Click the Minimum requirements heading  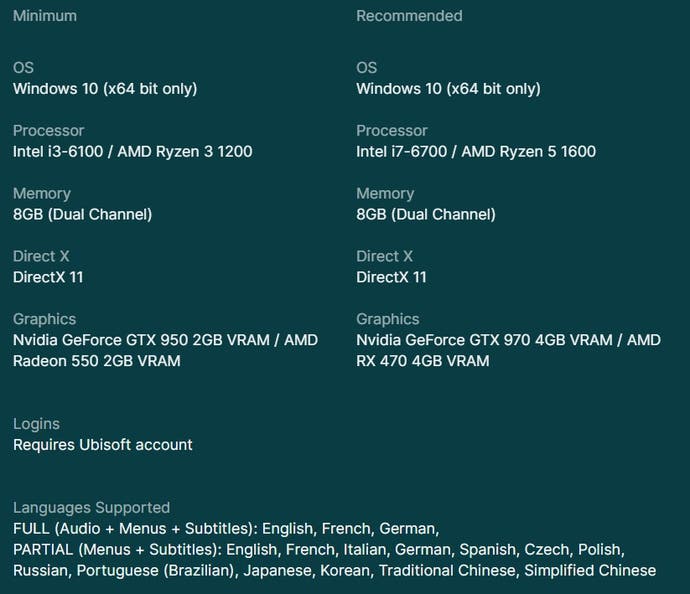click(45, 16)
